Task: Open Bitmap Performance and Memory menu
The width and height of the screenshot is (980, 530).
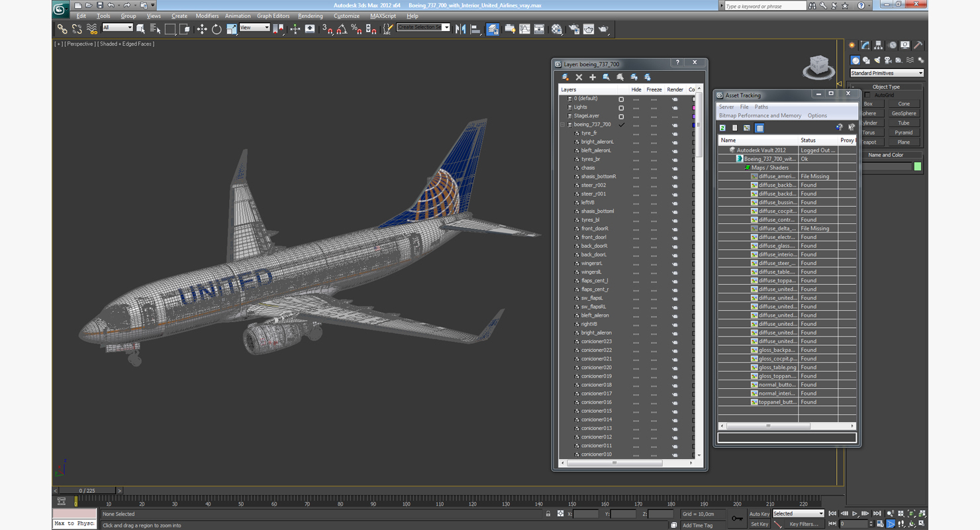Action: (x=760, y=115)
